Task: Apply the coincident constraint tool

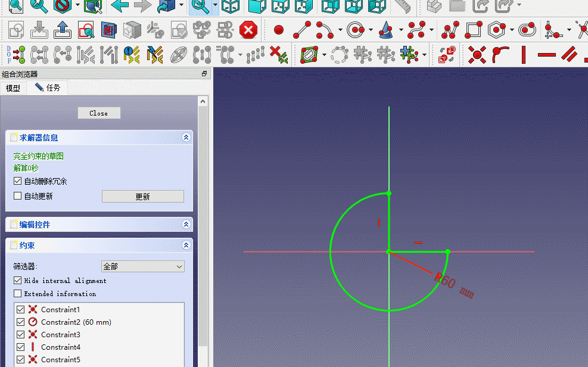Action: [x=477, y=55]
